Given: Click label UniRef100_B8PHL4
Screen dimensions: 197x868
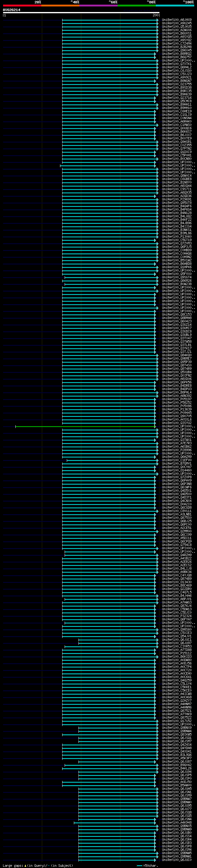Looking at the screenshot, I should [177, 393].
